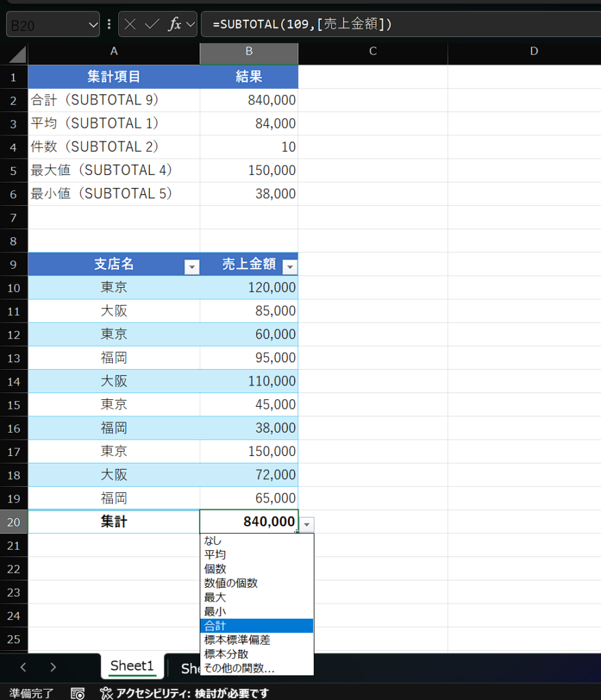
Task: Switch to the Sheet1 tab
Action: click(132, 666)
